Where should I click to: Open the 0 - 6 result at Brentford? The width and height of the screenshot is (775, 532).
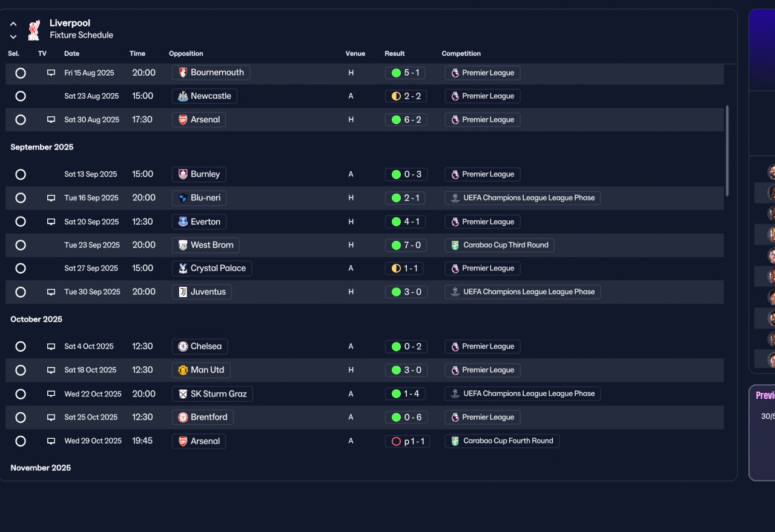pos(406,417)
